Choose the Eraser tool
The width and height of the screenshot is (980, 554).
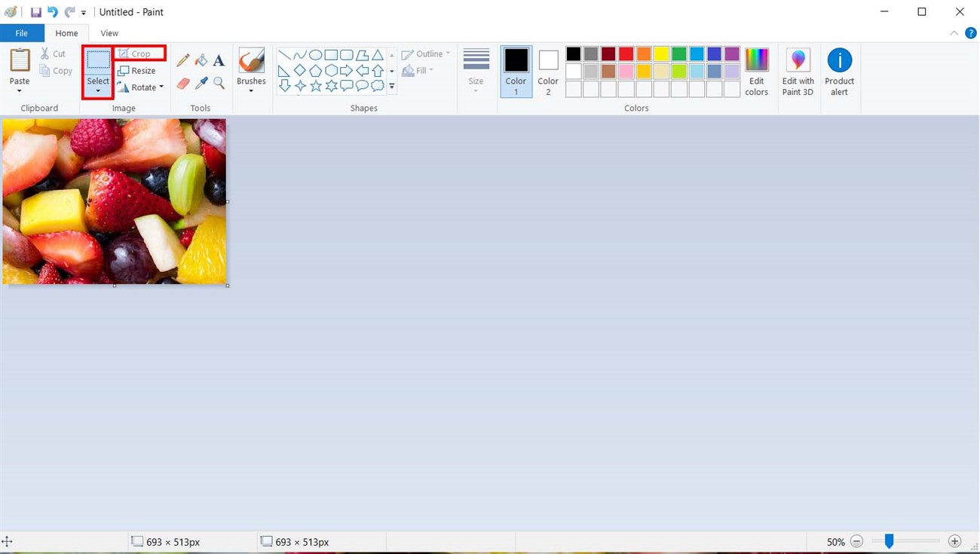182,83
